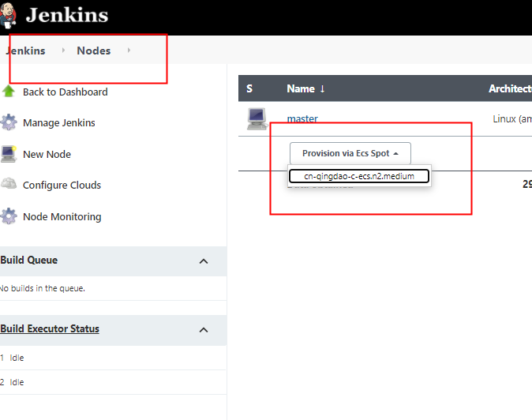This screenshot has width=532, height=420.
Task: Click the green Back to Dashboard arrow icon
Action: [x=9, y=92]
